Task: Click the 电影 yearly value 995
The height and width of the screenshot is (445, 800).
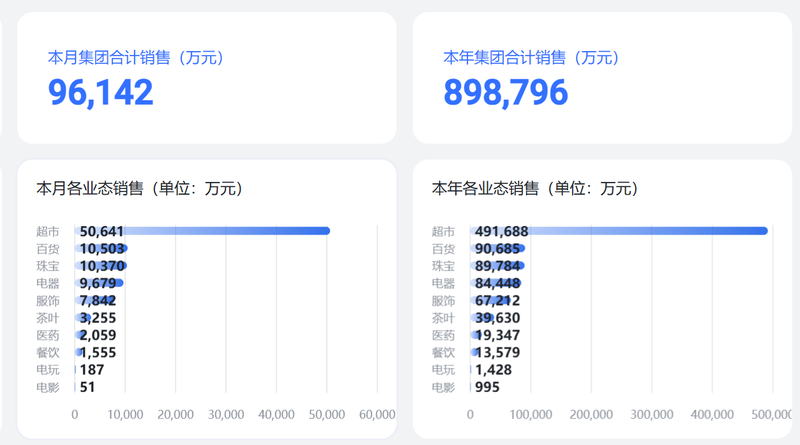Action: pyautogui.click(x=487, y=387)
